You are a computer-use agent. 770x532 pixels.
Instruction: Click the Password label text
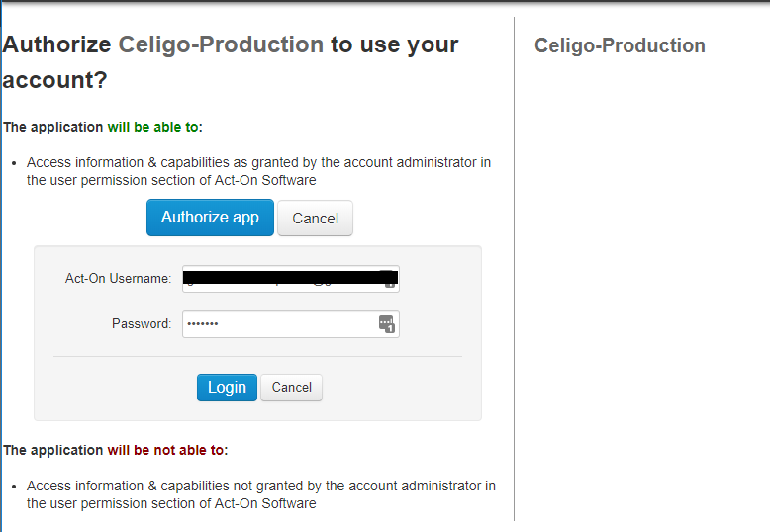(142, 324)
